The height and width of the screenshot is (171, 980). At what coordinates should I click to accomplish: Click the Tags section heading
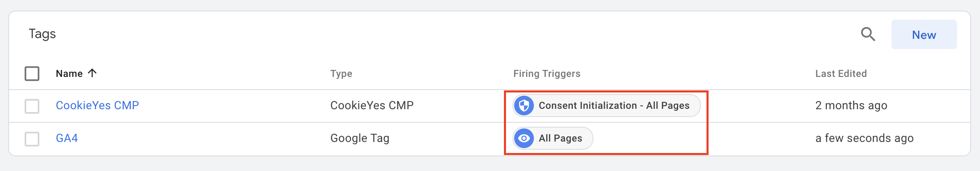42,34
